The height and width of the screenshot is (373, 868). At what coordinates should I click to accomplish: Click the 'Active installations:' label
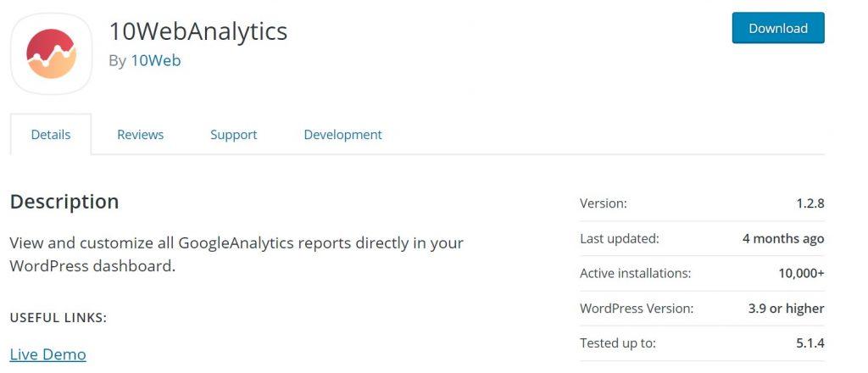[635, 273]
